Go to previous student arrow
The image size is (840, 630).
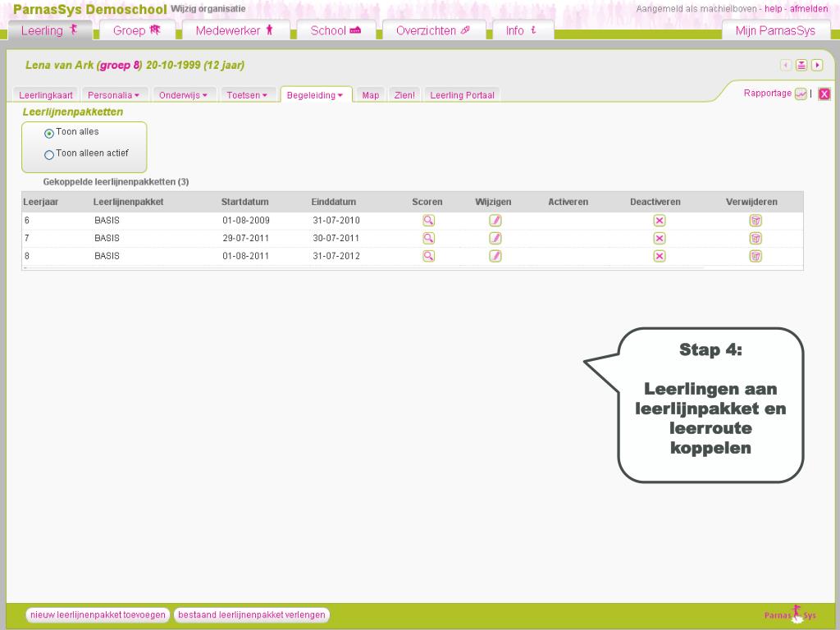785,66
